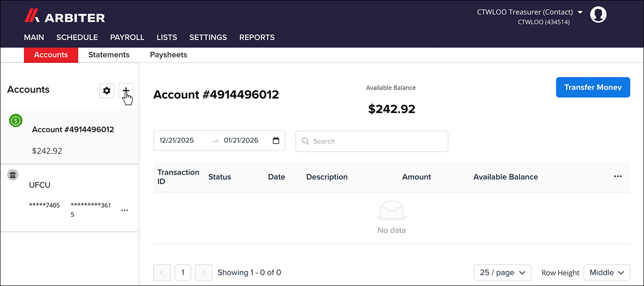644x286 pixels.
Task: Open table column options ellipsis
Action: pos(618,176)
